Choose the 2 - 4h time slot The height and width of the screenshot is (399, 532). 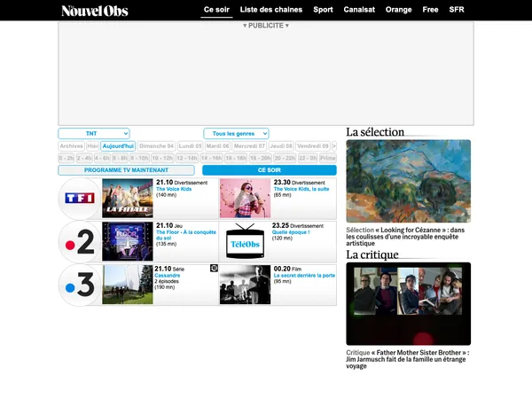click(84, 158)
